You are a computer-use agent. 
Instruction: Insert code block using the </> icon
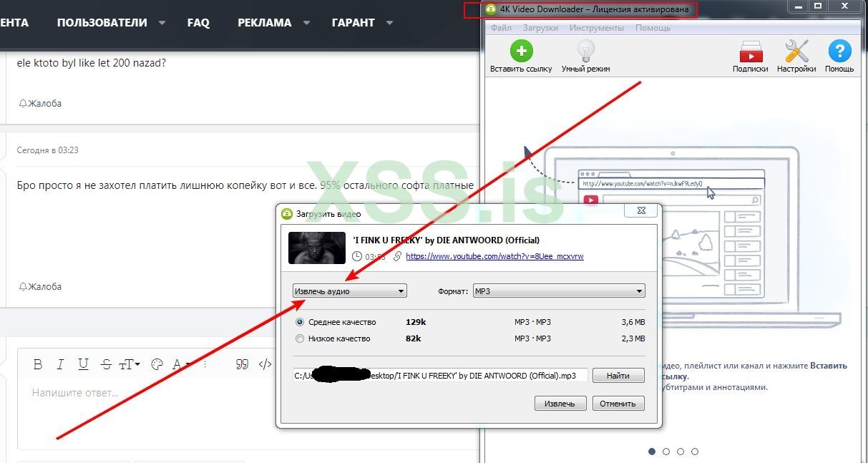[265, 364]
